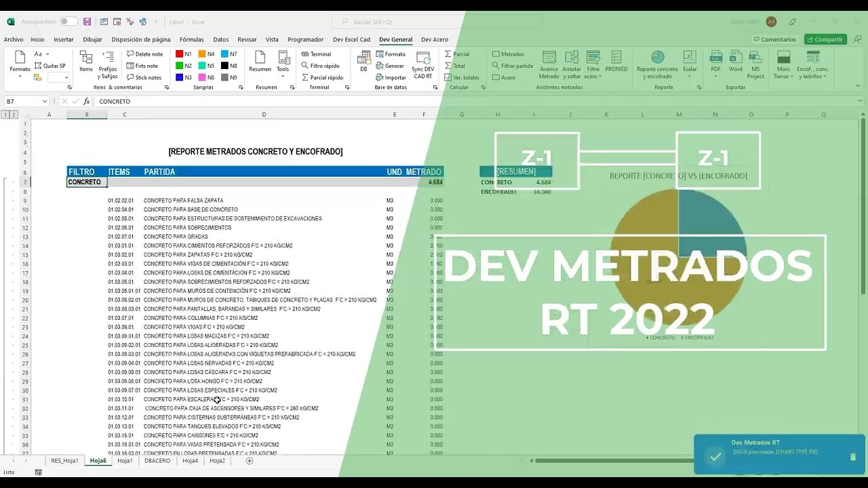This screenshot has height=488, width=868.
Task: Click the PRONIED button
Action: (x=616, y=62)
